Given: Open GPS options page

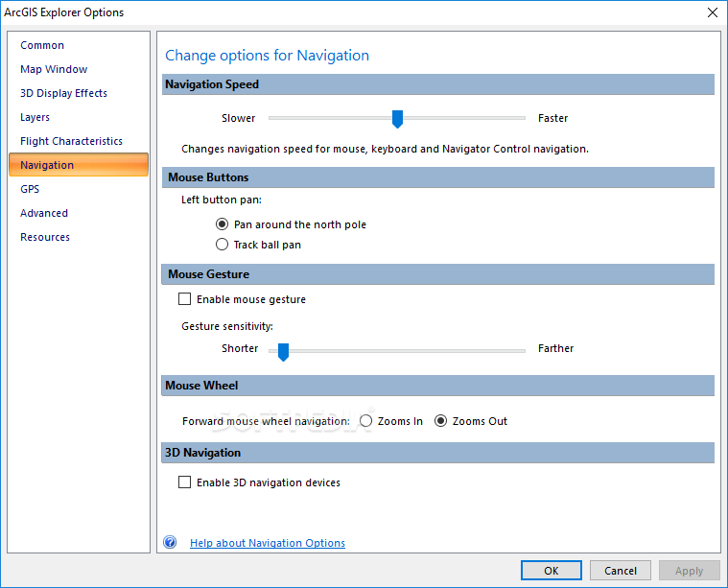Looking at the screenshot, I should click(x=30, y=189).
